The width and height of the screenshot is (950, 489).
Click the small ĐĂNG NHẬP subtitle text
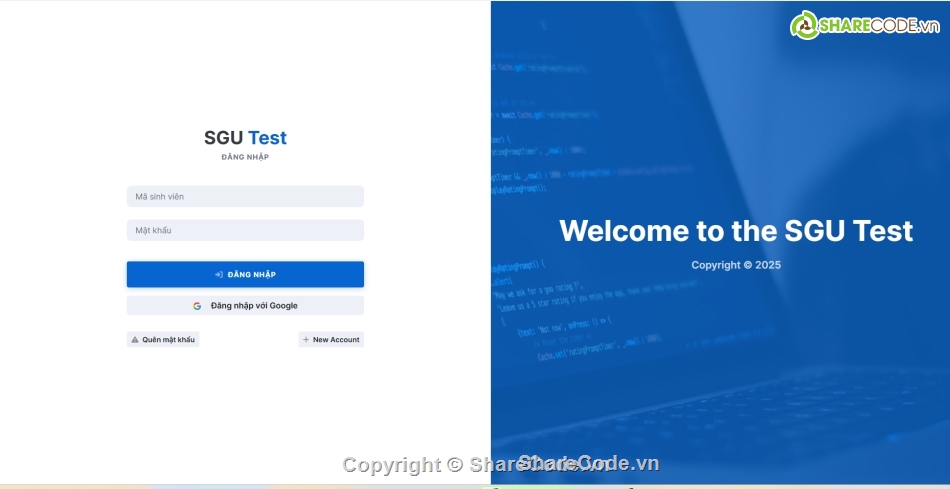tap(245, 157)
